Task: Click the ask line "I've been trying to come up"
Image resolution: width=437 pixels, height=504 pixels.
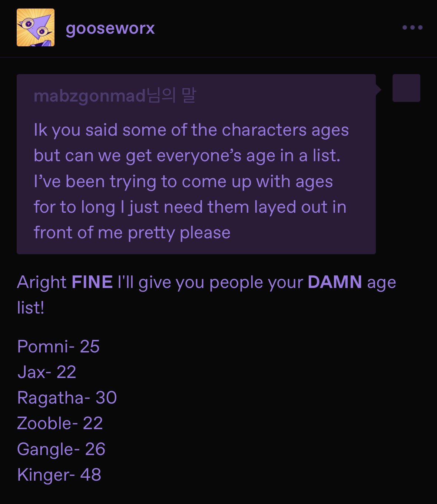Action: tap(183, 182)
